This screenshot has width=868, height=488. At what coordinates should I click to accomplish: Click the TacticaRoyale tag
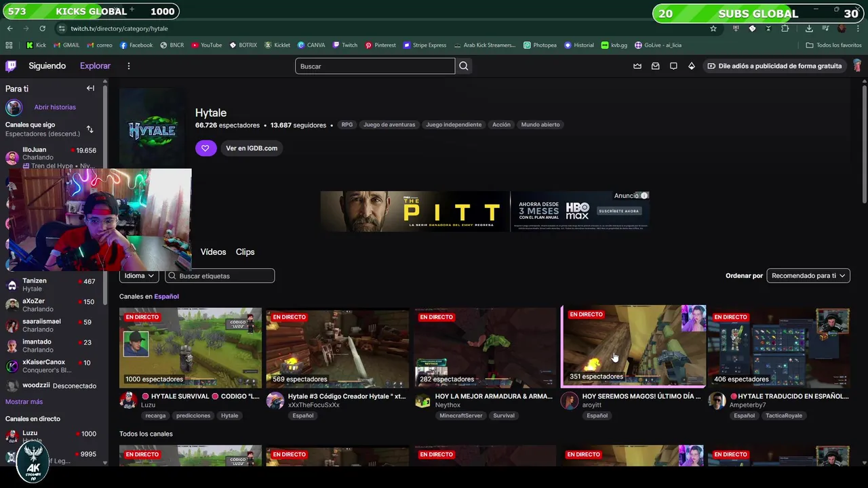(784, 415)
